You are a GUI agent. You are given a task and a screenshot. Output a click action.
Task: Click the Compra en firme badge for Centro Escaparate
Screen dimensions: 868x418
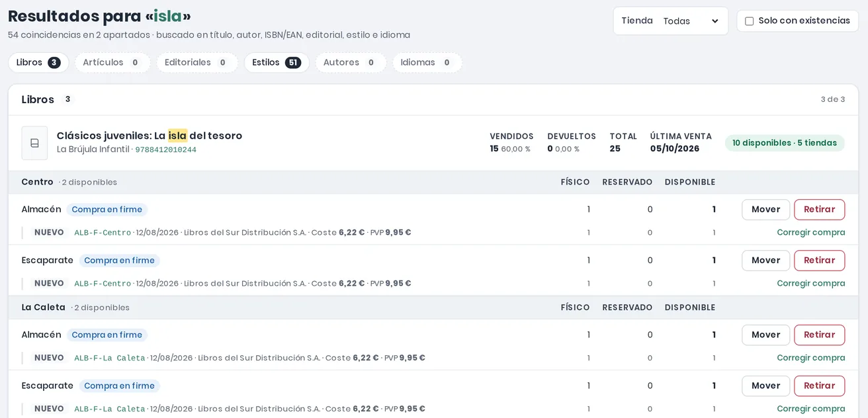click(x=119, y=261)
